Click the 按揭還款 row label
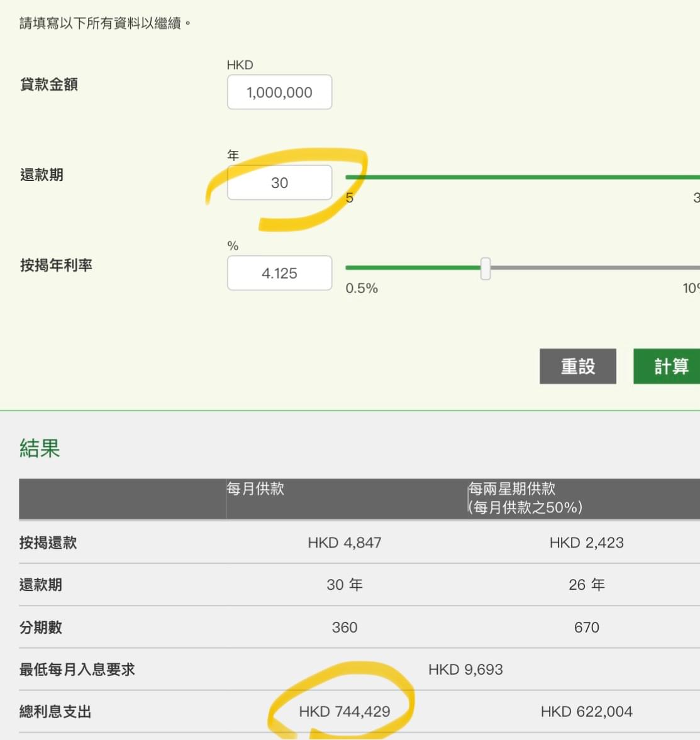 coord(48,543)
